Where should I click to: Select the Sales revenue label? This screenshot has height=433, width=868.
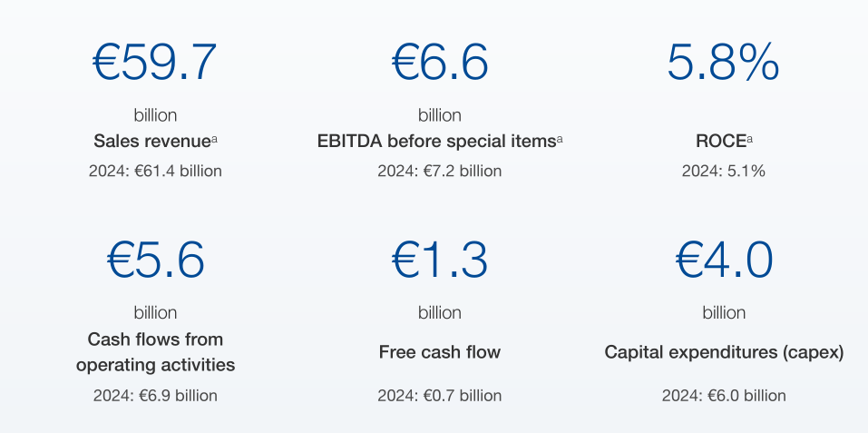151,142
